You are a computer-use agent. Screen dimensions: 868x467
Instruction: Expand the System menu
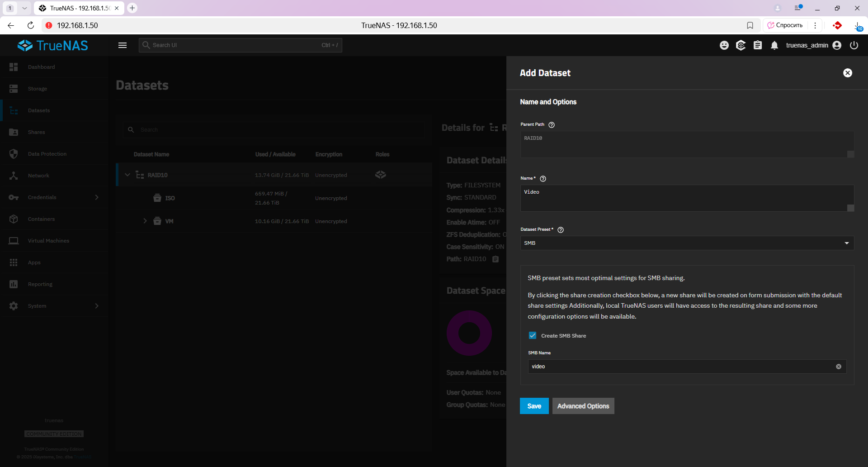coord(54,306)
